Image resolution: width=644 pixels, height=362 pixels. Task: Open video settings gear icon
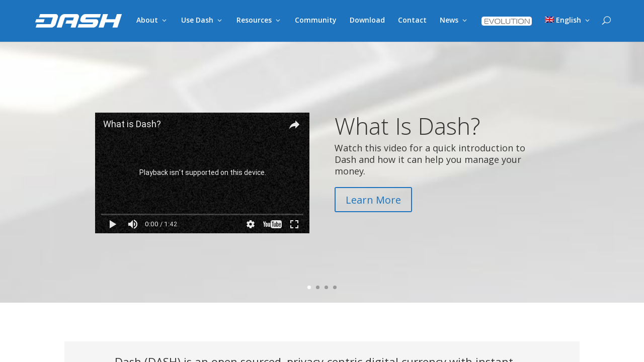click(x=251, y=224)
